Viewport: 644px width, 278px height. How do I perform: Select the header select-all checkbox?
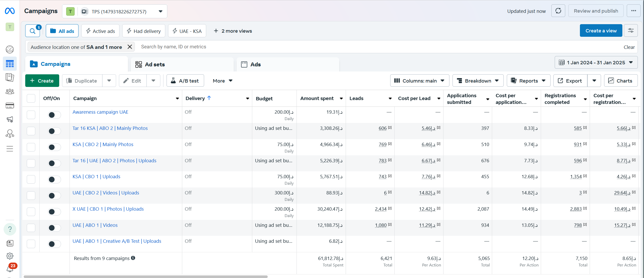(x=31, y=98)
